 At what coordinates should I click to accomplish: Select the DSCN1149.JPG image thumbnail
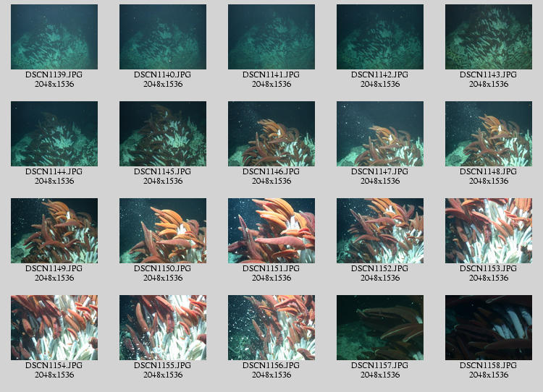point(54,231)
